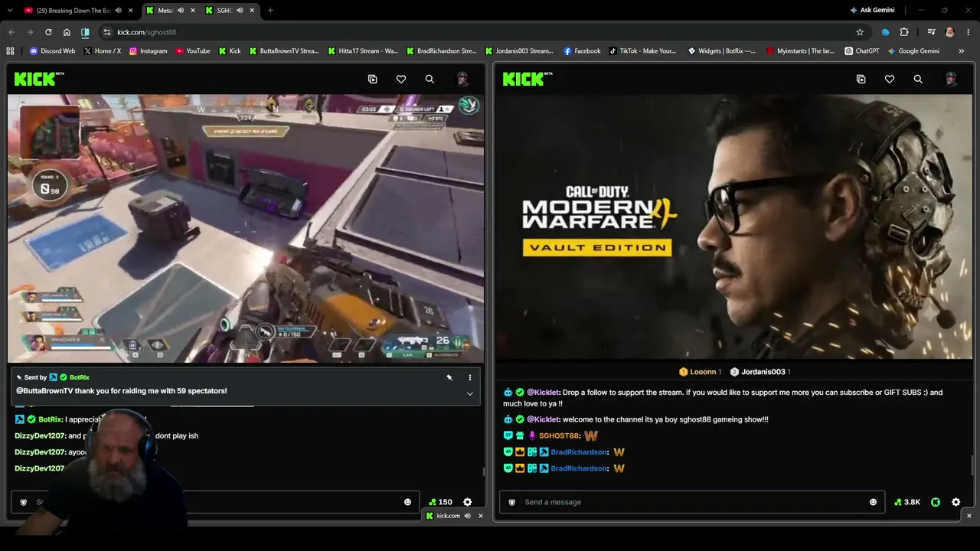Screen dimensions: 980x551
Task: Open chat settings gear in right pane
Action: pos(956,502)
